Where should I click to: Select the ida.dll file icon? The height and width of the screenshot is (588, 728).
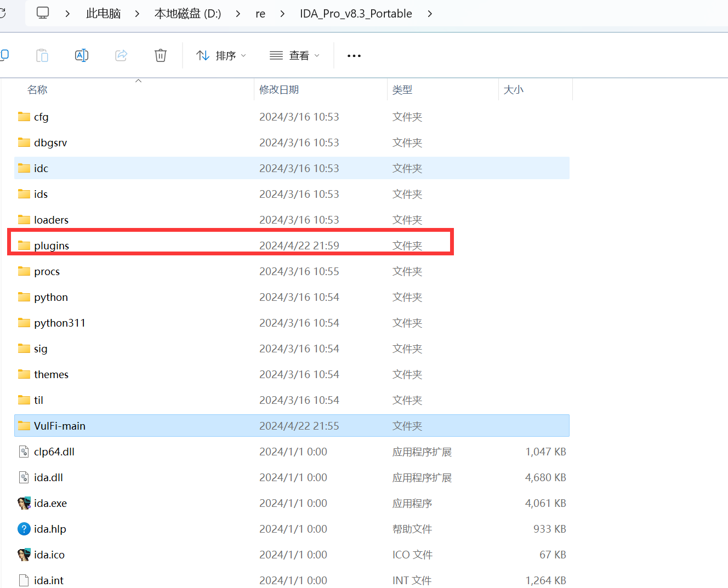click(x=24, y=477)
